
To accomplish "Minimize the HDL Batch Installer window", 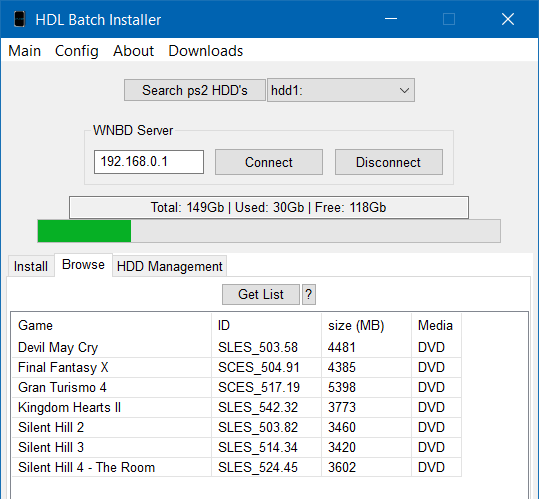I will click(x=391, y=19).
